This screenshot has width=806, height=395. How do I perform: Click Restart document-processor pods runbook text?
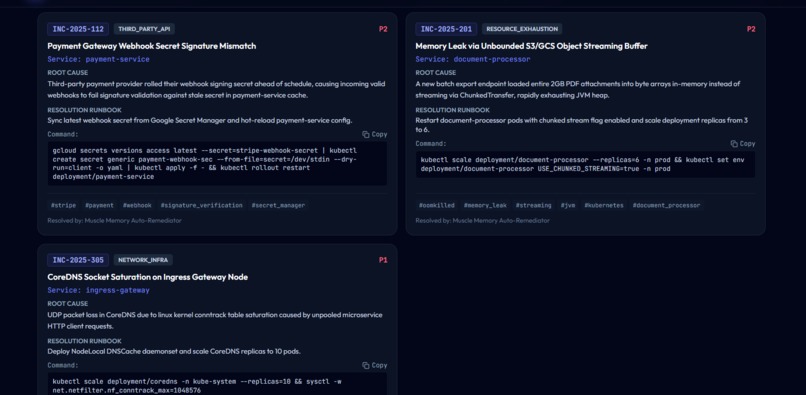[582, 125]
